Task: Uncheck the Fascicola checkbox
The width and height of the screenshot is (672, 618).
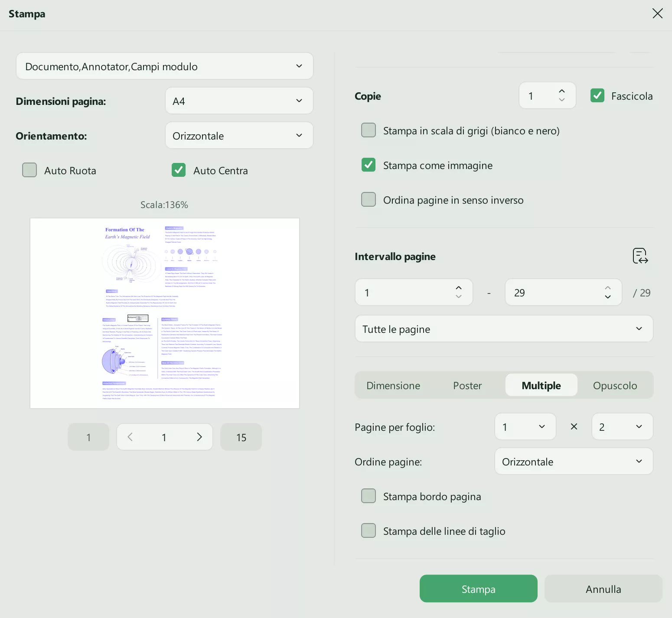Action: tap(597, 96)
